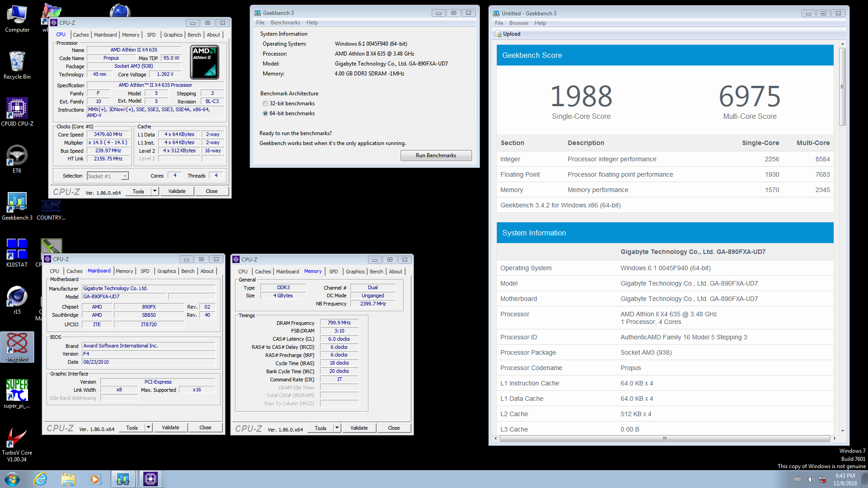
Task: Click the Mainboard Model GA-890FXA-UD7 field
Action: tap(125, 296)
